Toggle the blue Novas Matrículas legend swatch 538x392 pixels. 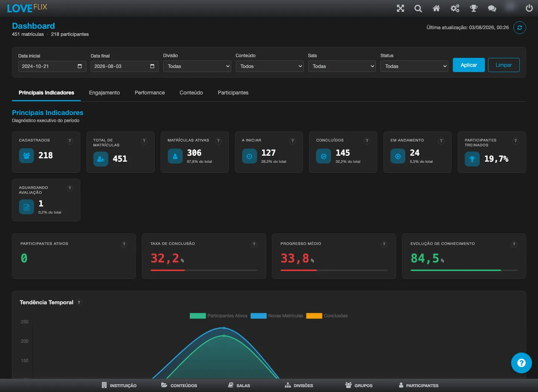259,316
